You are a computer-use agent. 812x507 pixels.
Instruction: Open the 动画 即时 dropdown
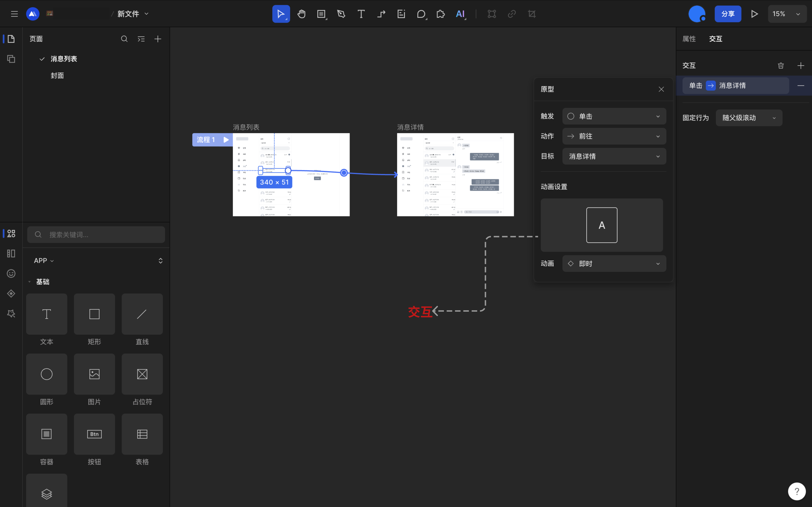614,264
